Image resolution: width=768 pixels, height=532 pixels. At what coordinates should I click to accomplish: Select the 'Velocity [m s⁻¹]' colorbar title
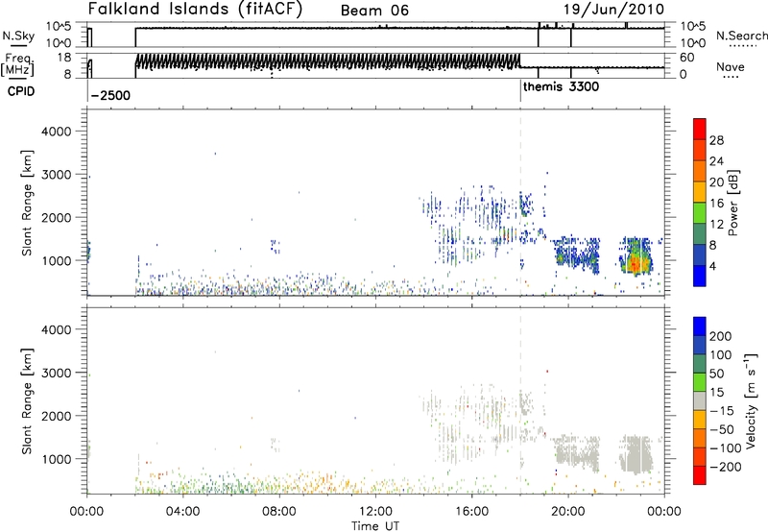[x=751, y=400]
